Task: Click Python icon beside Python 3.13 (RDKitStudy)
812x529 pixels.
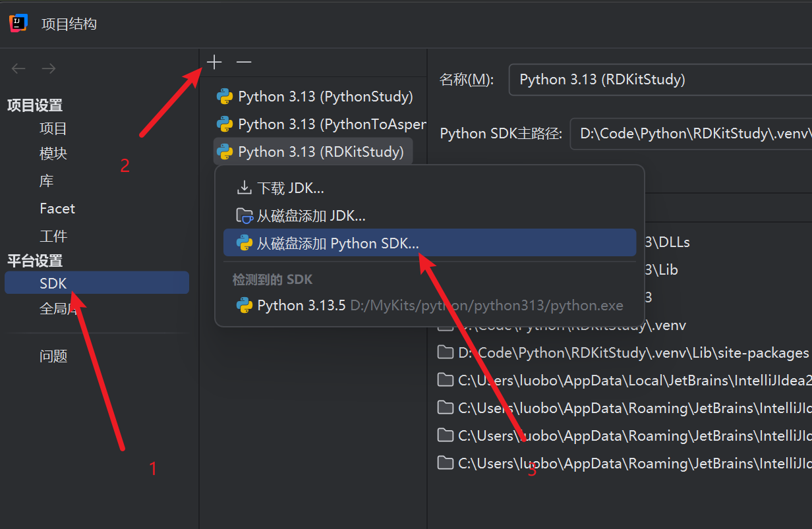Action: pyautogui.click(x=225, y=152)
